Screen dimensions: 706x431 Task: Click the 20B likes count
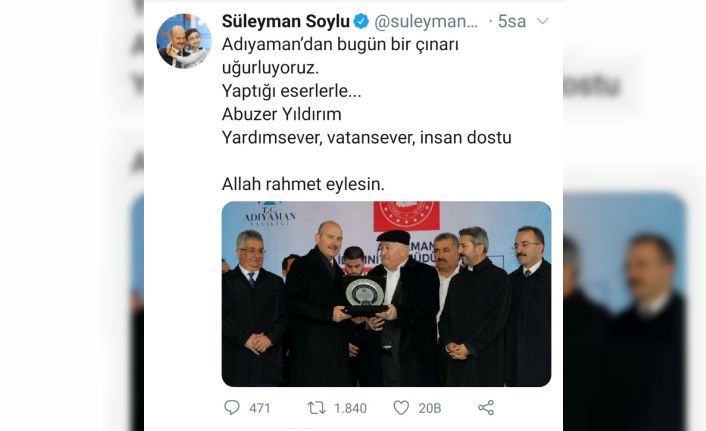430,408
